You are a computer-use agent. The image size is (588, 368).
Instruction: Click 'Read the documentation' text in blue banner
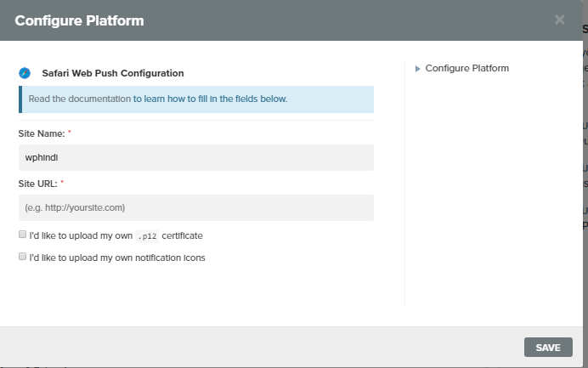pos(79,99)
